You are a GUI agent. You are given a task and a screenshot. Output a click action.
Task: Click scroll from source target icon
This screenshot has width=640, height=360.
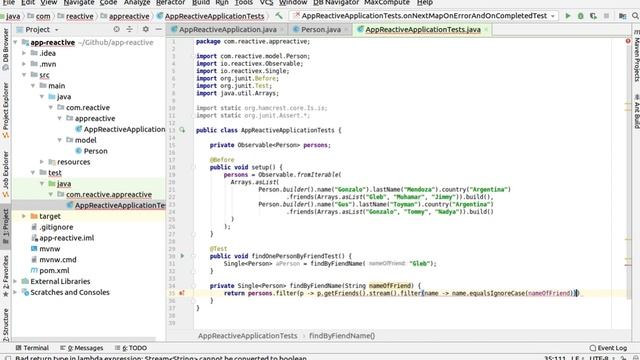click(x=117, y=29)
